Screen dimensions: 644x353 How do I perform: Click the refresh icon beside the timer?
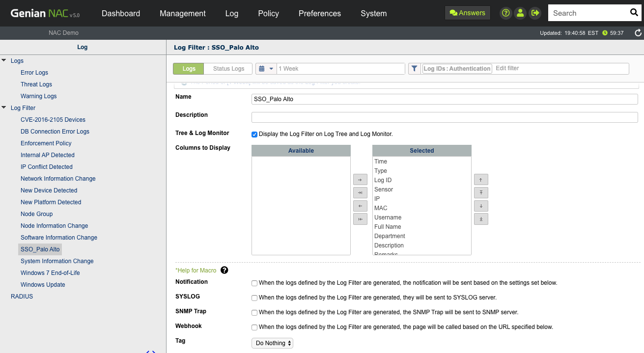pos(638,33)
